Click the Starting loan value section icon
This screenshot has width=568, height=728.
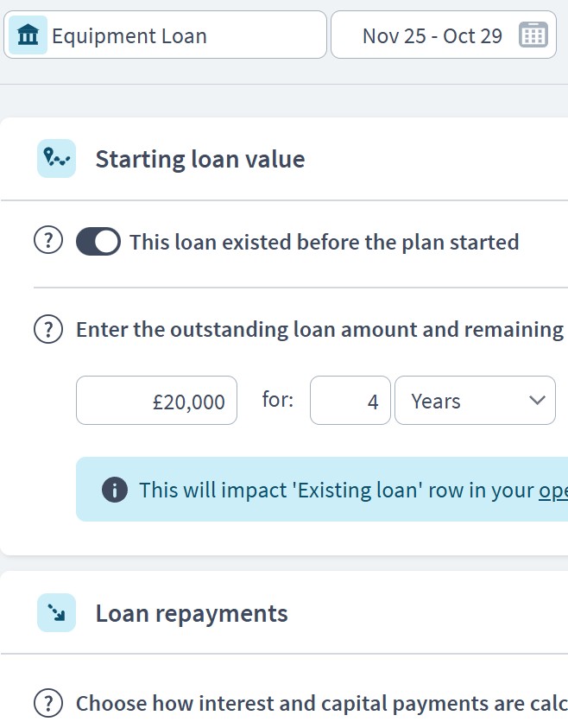(54, 158)
